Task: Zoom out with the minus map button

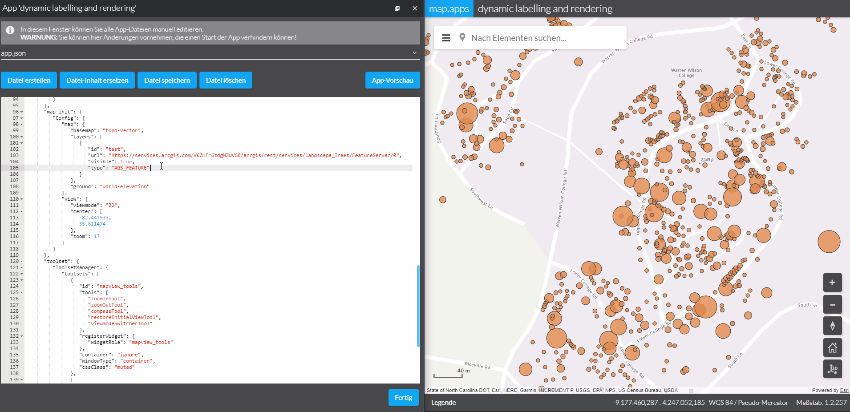Action: (832, 303)
